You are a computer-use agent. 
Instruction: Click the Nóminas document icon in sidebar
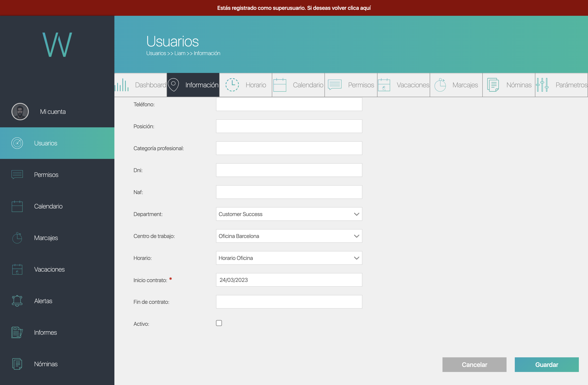[17, 364]
